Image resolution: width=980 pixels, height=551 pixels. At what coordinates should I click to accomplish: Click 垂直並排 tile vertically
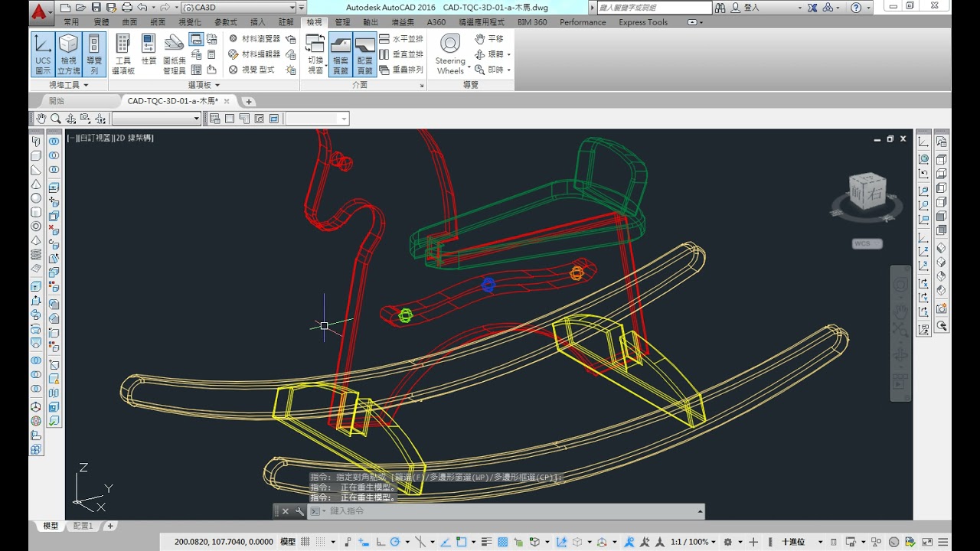[x=401, y=54]
